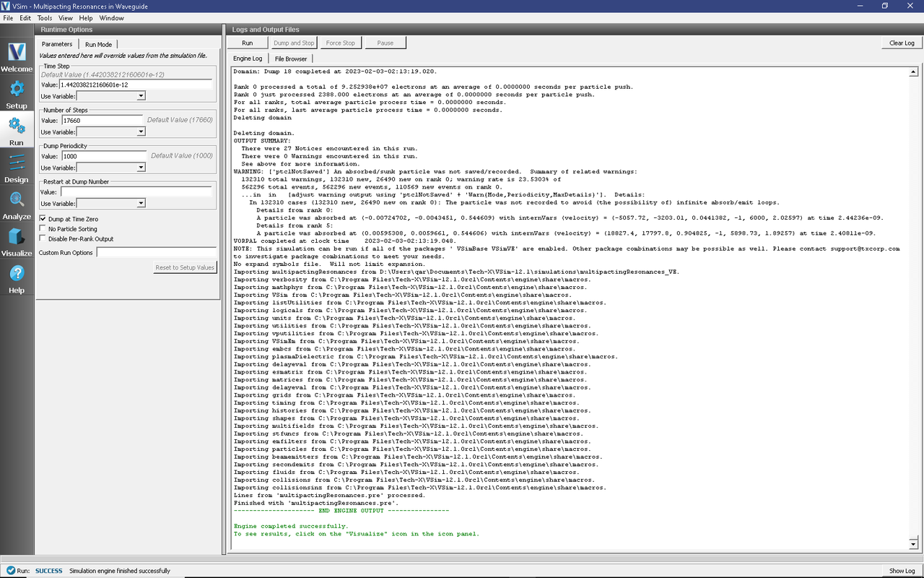This screenshot has width=924, height=578.
Task: Click the log scrollbar up arrow
Action: coord(913,72)
